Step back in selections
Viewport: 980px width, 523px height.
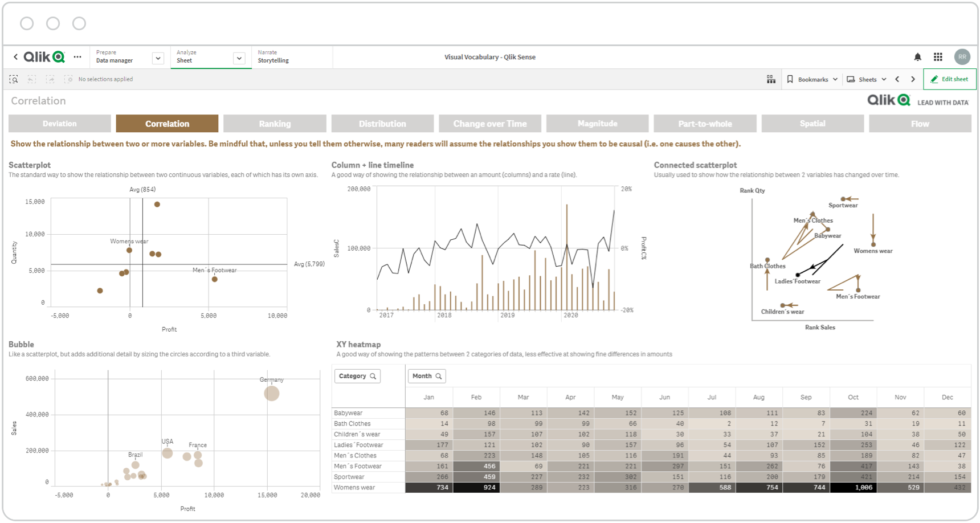tap(32, 79)
